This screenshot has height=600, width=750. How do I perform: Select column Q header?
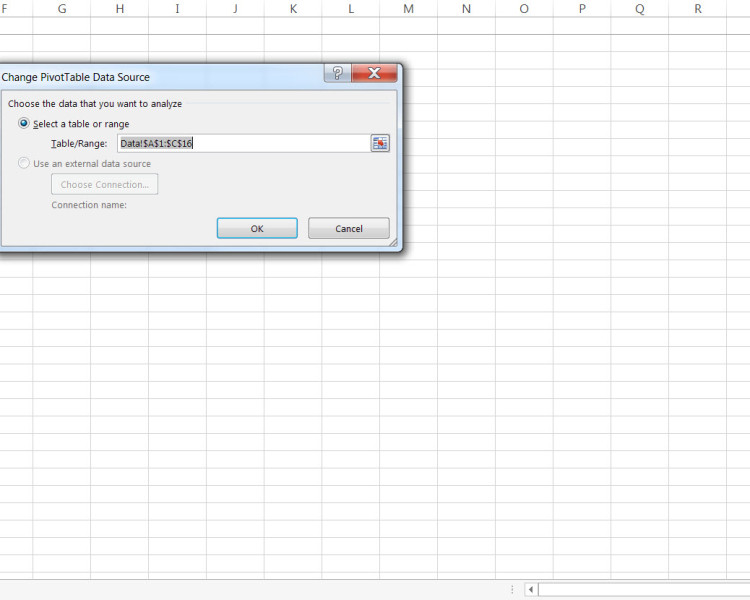click(640, 9)
